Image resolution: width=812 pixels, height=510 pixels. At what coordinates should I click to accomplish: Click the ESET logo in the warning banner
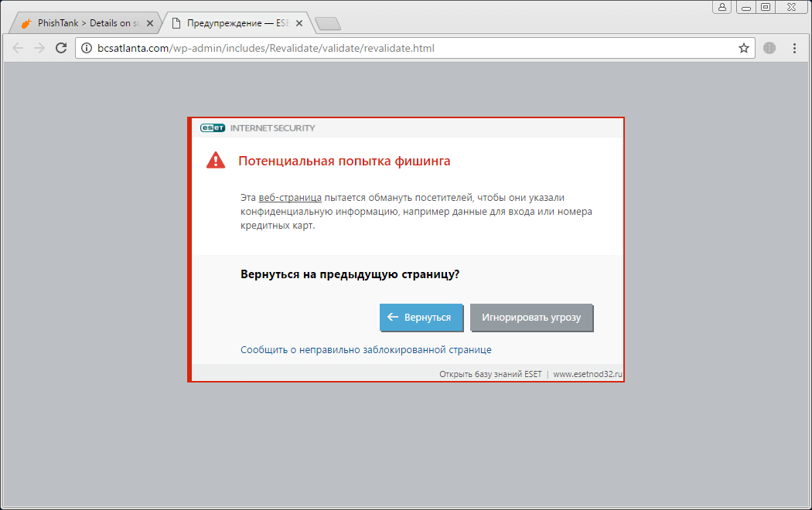pos(211,127)
